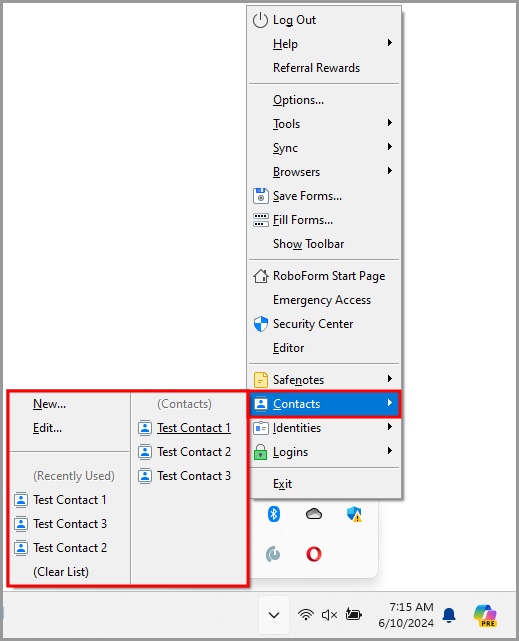This screenshot has width=519, height=641.
Task: Select Exit from the RoboForm menu
Action: pos(282,484)
